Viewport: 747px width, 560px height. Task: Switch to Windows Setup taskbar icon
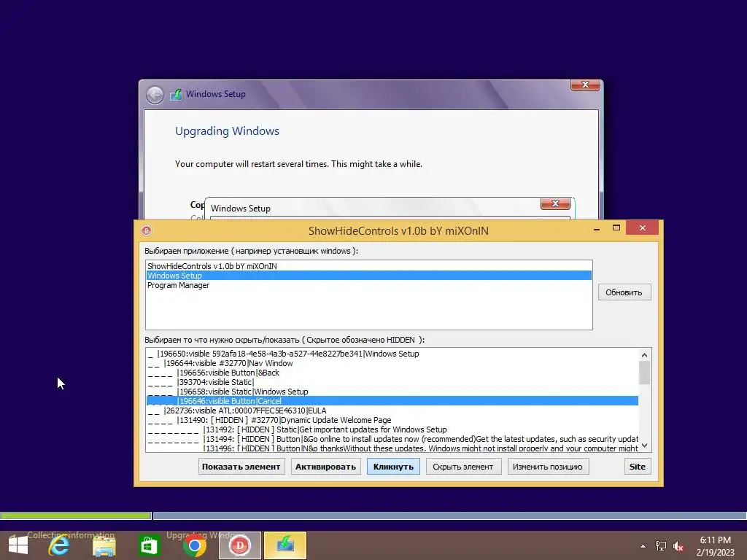(285, 545)
